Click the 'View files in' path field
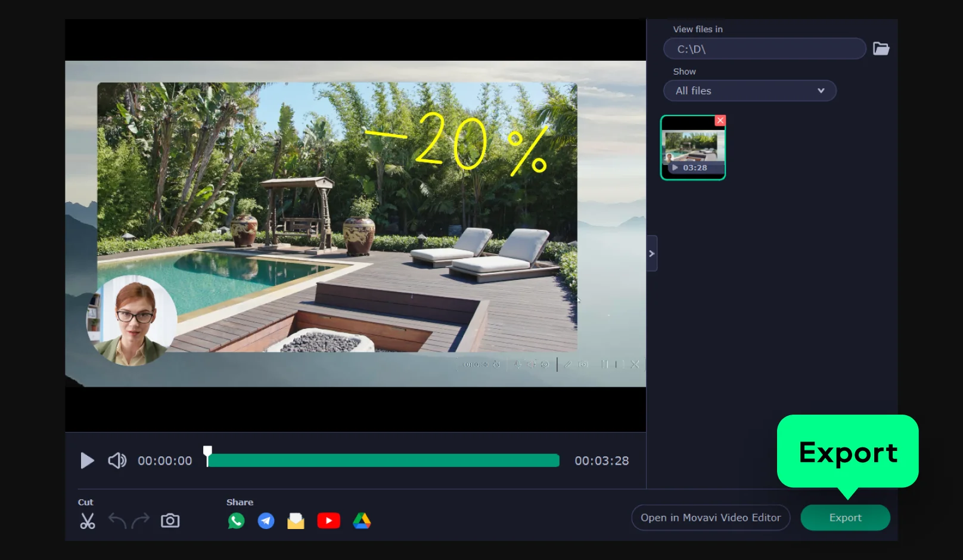 click(764, 49)
